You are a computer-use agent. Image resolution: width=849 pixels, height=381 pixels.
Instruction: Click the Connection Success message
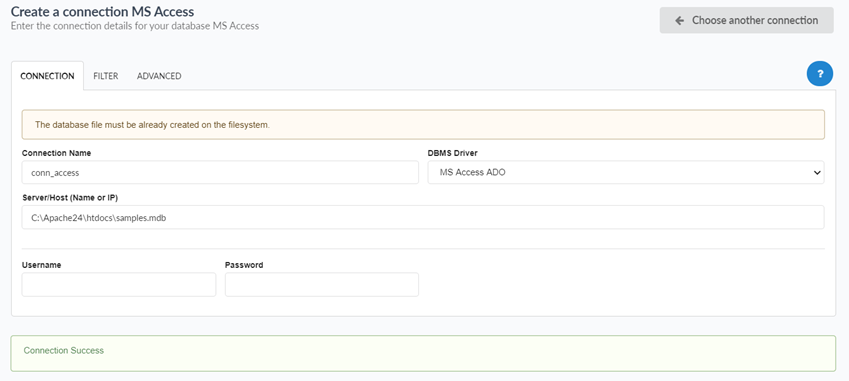coord(423,353)
